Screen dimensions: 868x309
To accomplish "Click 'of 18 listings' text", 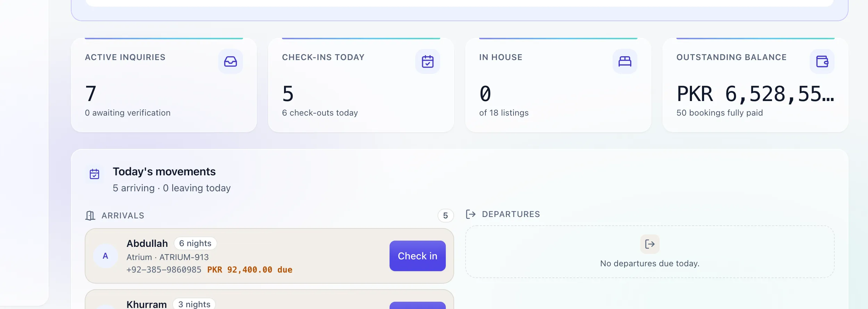I will pyautogui.click(x=504, y=113).
